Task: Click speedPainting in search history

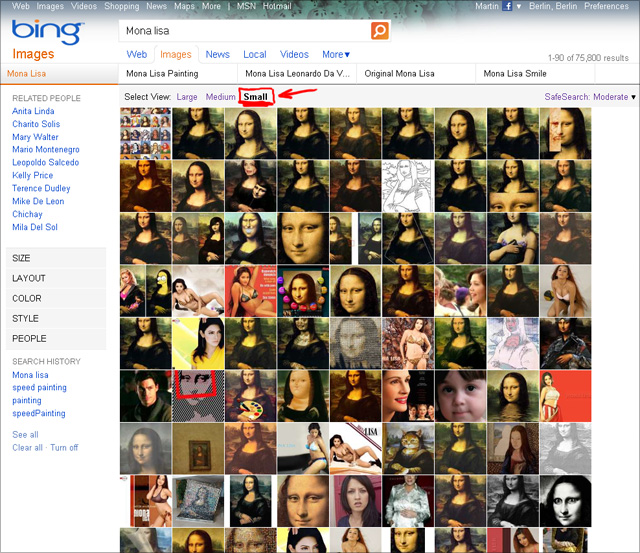Action: click(39, 413)
